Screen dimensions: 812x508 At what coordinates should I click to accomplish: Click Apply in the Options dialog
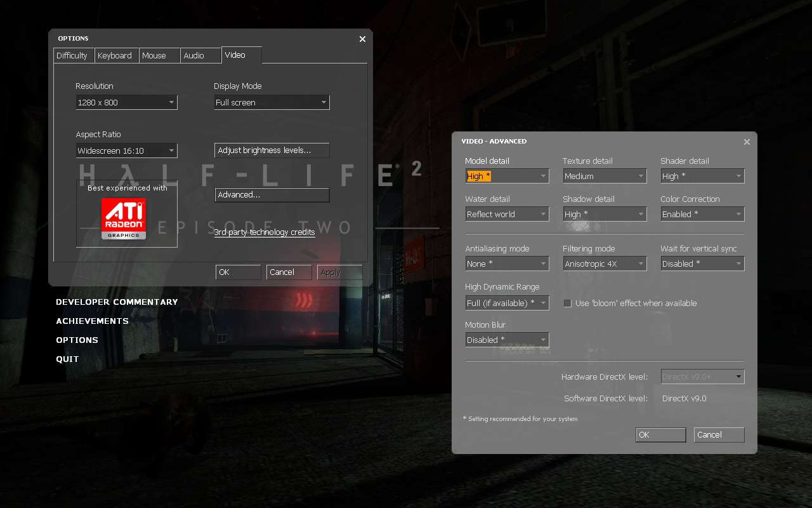click(339, 272)
